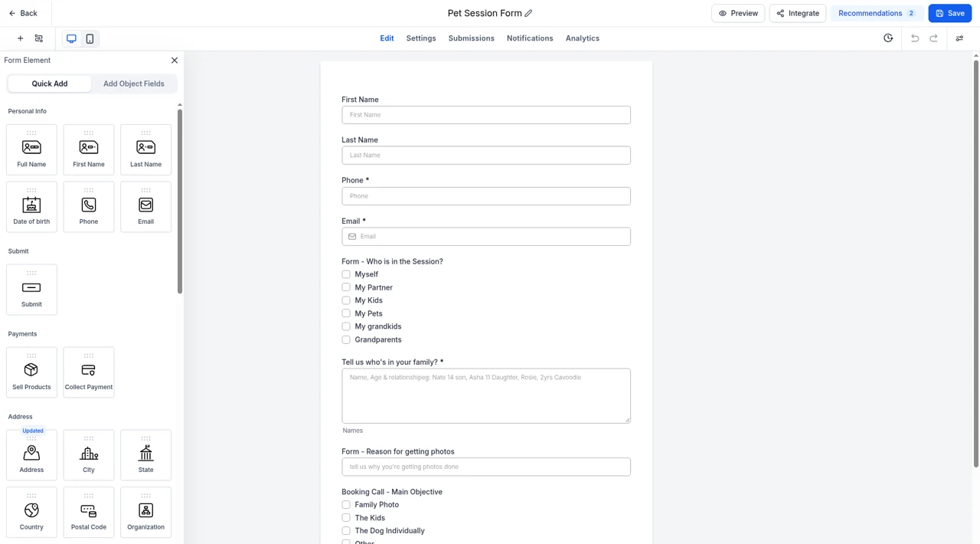This screenshot has width=980, height=544.
Task: Add an Email element
Action: pyautogui.click(x=145, y=207)
